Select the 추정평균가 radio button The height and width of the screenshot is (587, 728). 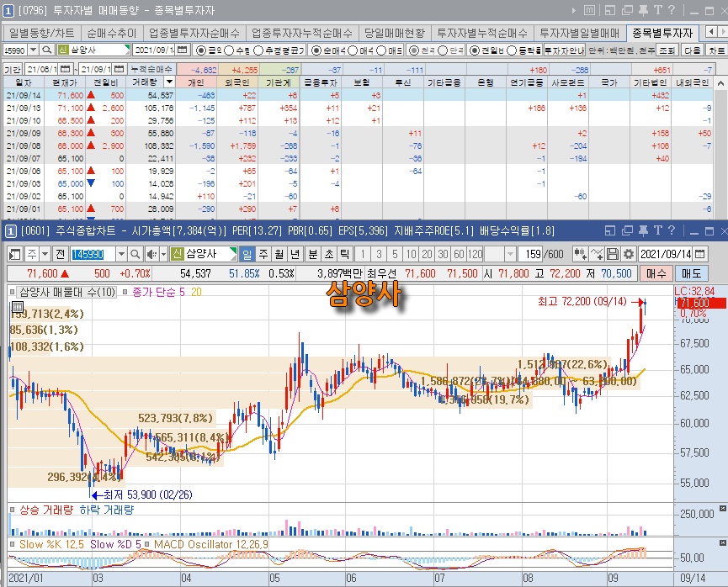coord(258,50)
